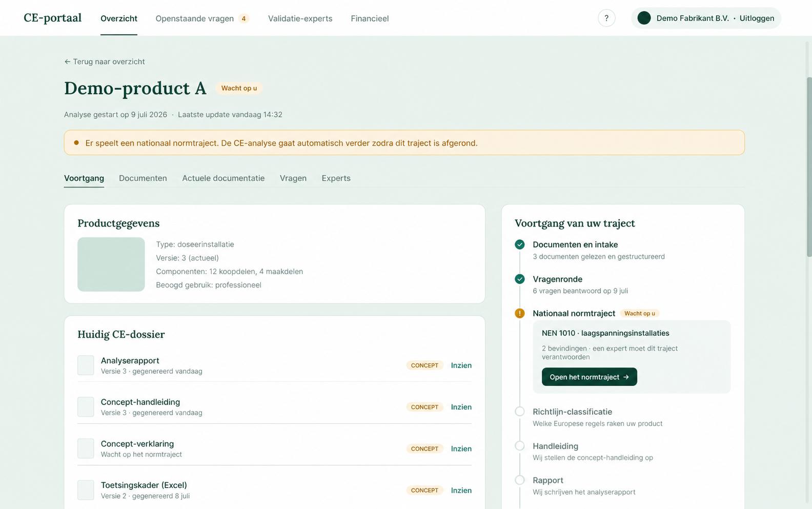This screenshot has height=509, width=812.
Task: Click Uitloggen to log out
Action: pos(757,18)
